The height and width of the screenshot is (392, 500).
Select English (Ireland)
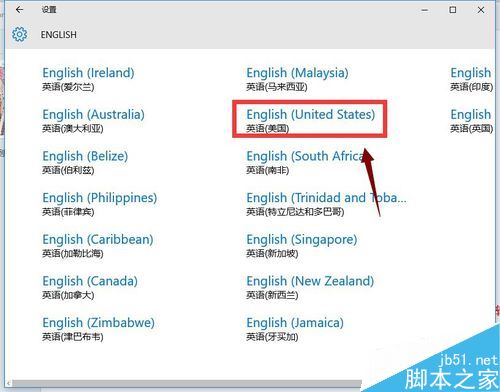[x=88, y=79]
